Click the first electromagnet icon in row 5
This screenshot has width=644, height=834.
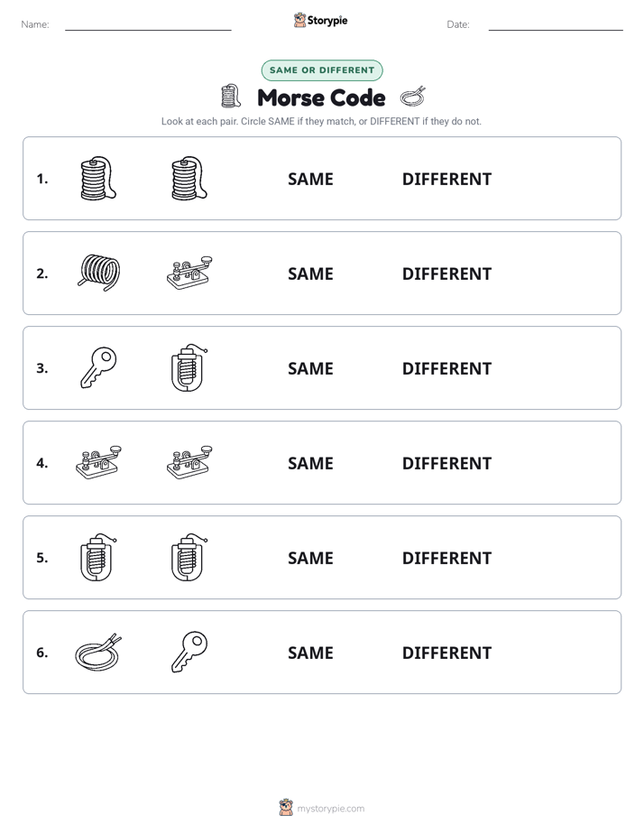pos(98,557)
